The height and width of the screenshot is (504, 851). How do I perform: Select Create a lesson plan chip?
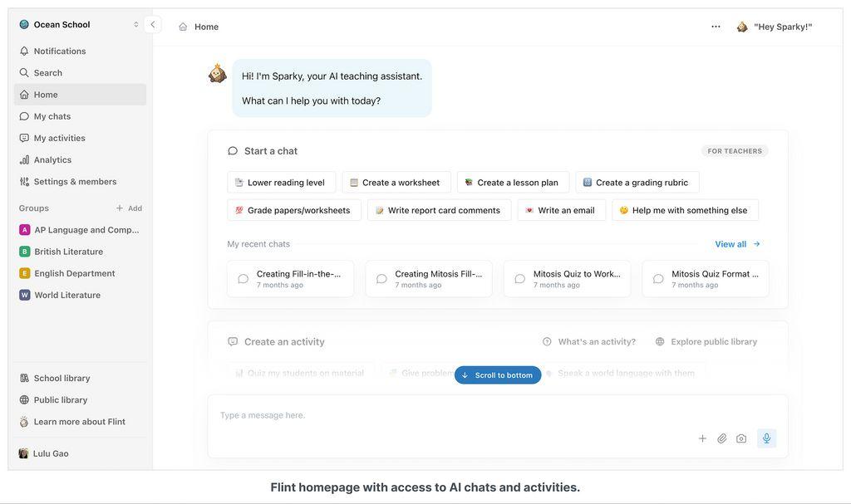point(513,183)
